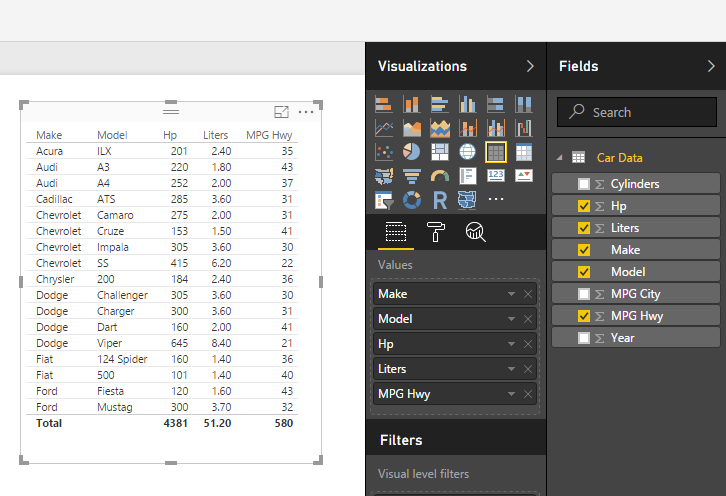Select the Stacked bar chart visualization

pos(383,104)
